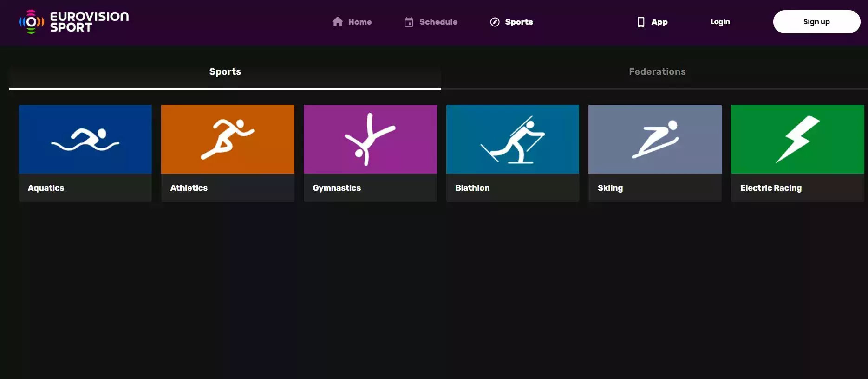Viewport: 868px width, 379px height.
Task: Open the Biathlon card label
Action: [472, 188]
